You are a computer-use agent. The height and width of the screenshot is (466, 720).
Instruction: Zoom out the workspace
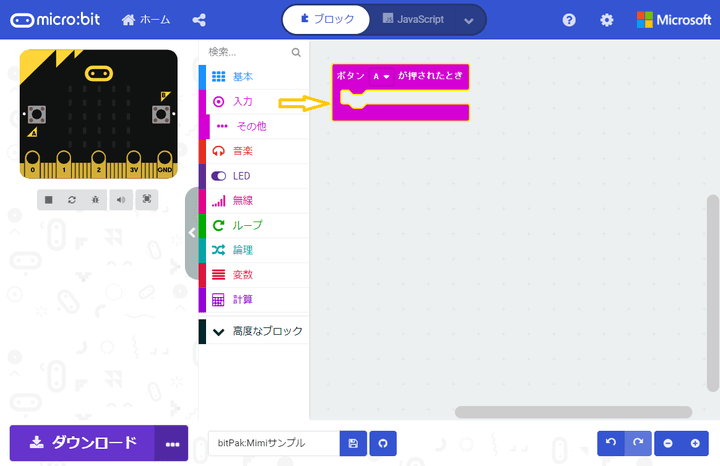click(668, 443)
